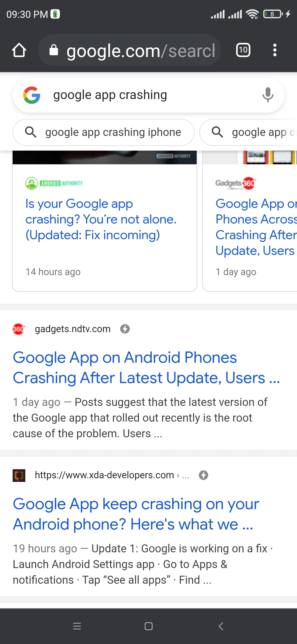Viewport: 297px width, 644px height.
Task: Tap the Android Authority card thumbnail image
Action: click(x=105, y=157)
